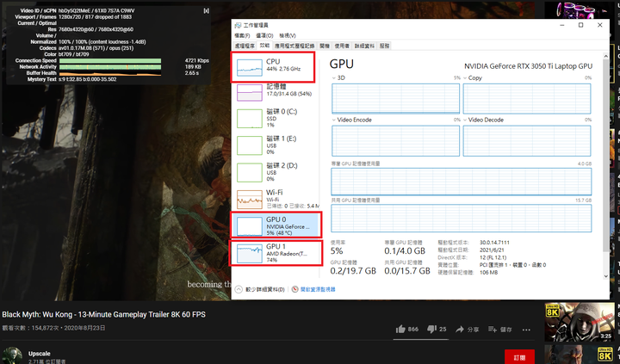620x364 pixels.
Task: Click the 0.1/4.0 GB dedicated memory value
Action: 405,251
